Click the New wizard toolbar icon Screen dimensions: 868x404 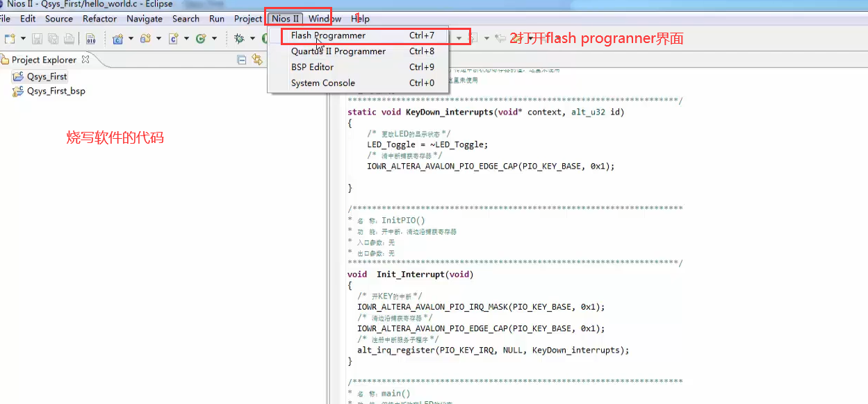10,38
